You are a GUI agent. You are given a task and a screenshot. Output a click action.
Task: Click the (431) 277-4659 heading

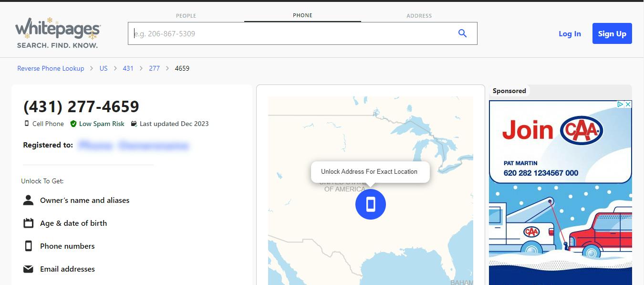81,106
